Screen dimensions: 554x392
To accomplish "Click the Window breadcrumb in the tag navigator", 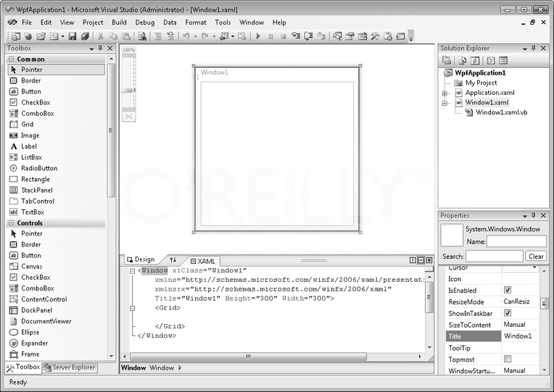I will click(161, 368).
